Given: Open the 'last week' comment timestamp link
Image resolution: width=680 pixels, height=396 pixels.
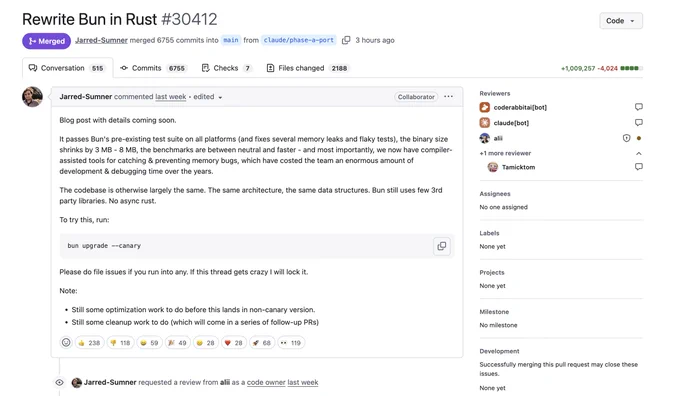Looking at the screenshot, I should tap(170, 97).
